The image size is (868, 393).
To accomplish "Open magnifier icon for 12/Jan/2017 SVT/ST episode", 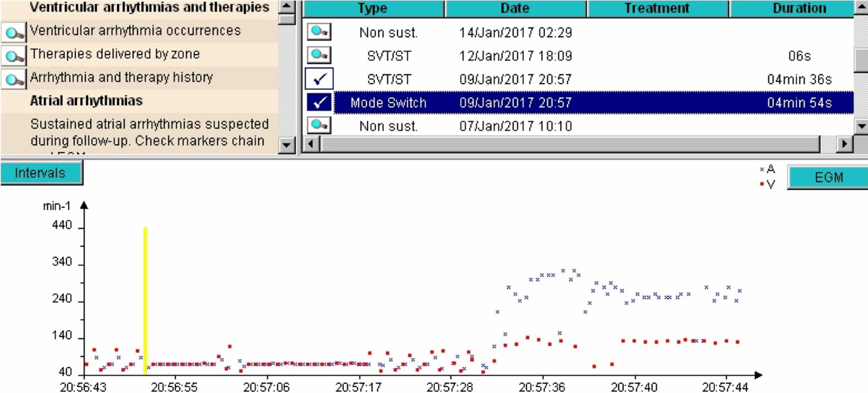I will (319, 55).
